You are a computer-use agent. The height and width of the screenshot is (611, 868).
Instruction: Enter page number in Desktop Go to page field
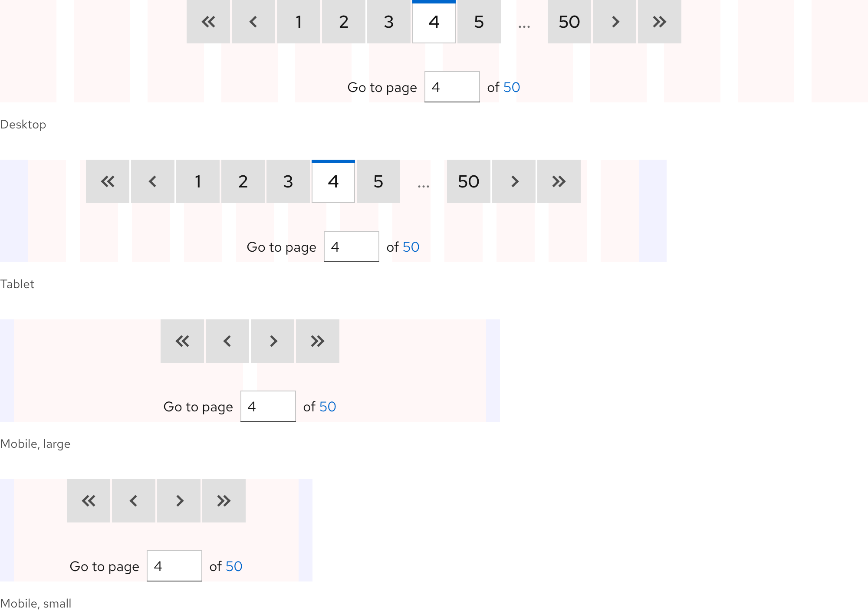(x=451, y=86)
